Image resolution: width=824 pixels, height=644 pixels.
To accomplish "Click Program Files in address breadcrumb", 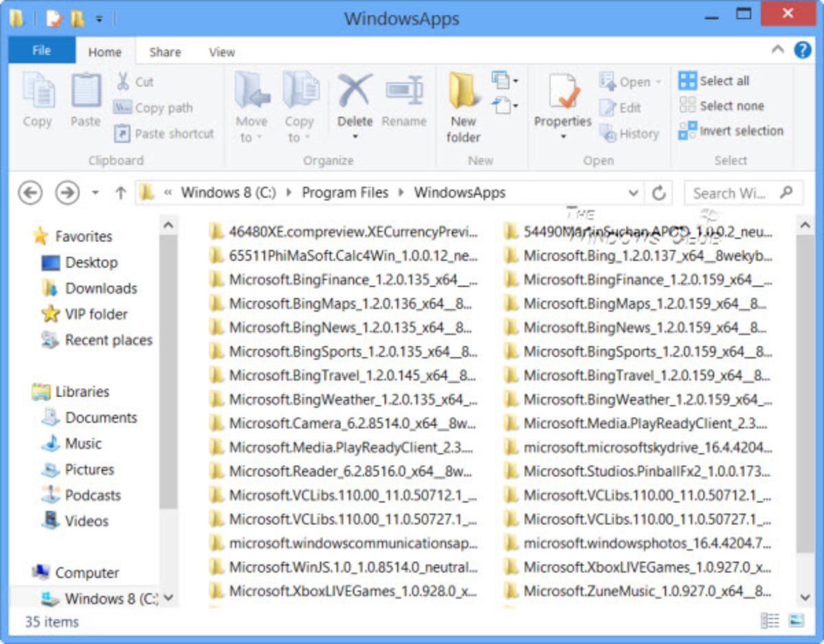I will (345, 193).
